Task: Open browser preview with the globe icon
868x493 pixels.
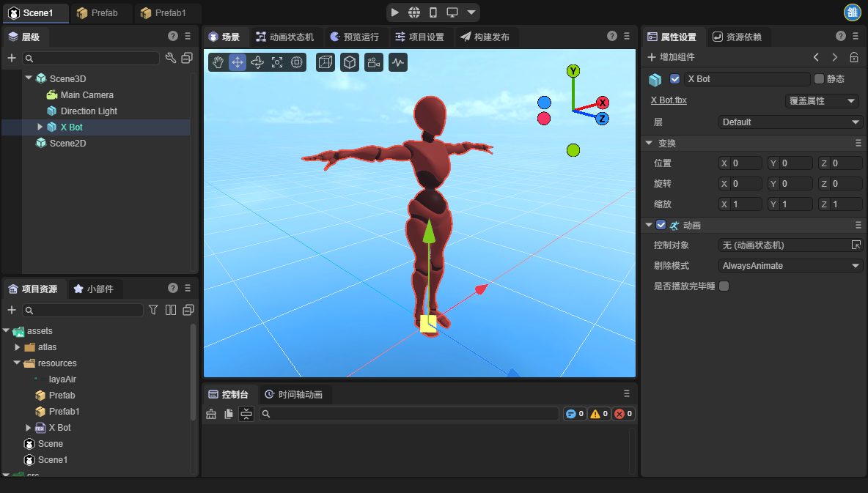Action: coord(414,12)
